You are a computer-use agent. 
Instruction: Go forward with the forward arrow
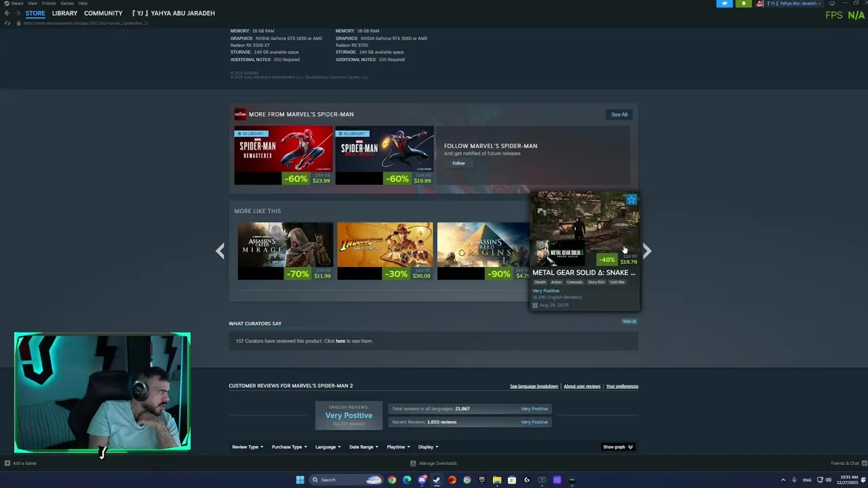tap(17, 13)
